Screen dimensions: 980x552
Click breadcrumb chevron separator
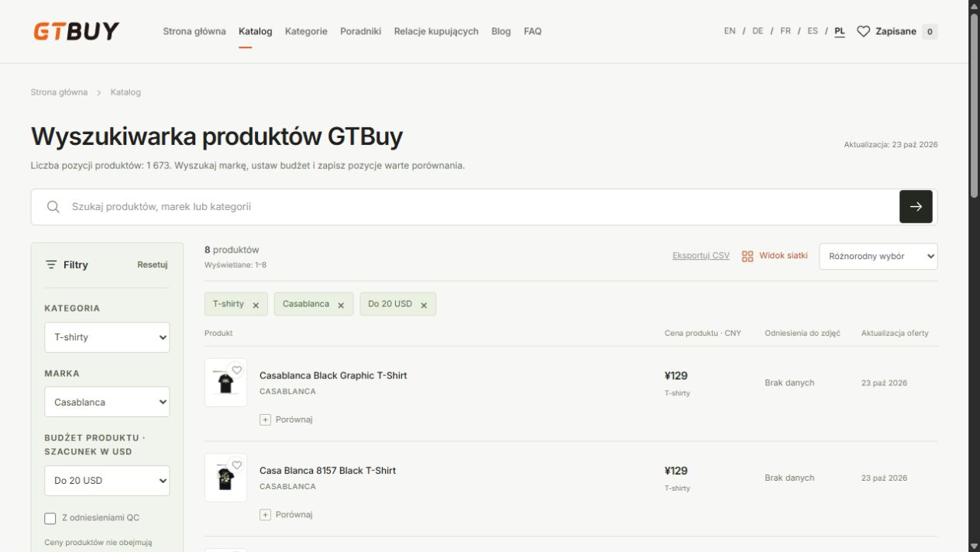point(99,92)
